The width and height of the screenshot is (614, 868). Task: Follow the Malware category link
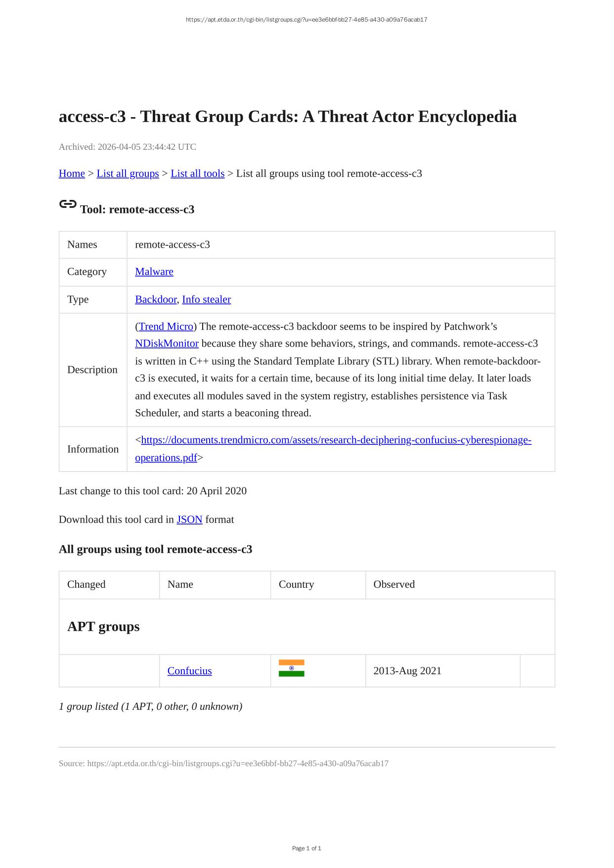pos(154,271)
